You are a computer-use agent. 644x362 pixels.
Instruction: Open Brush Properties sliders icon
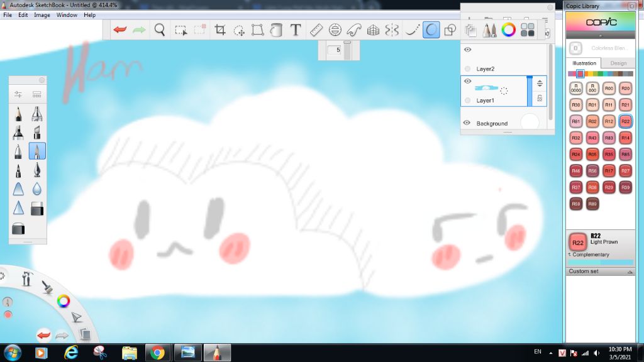point(18,94)
